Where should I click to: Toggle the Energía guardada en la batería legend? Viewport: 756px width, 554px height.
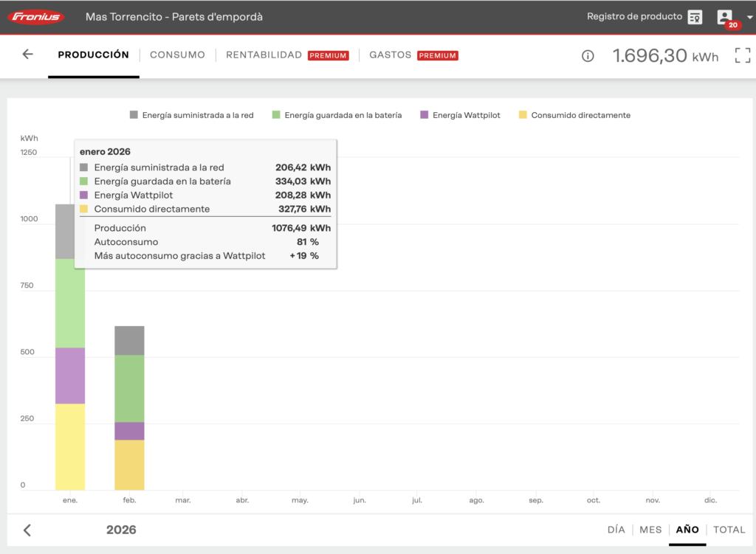pyautogui.click(x=337, y=115)
